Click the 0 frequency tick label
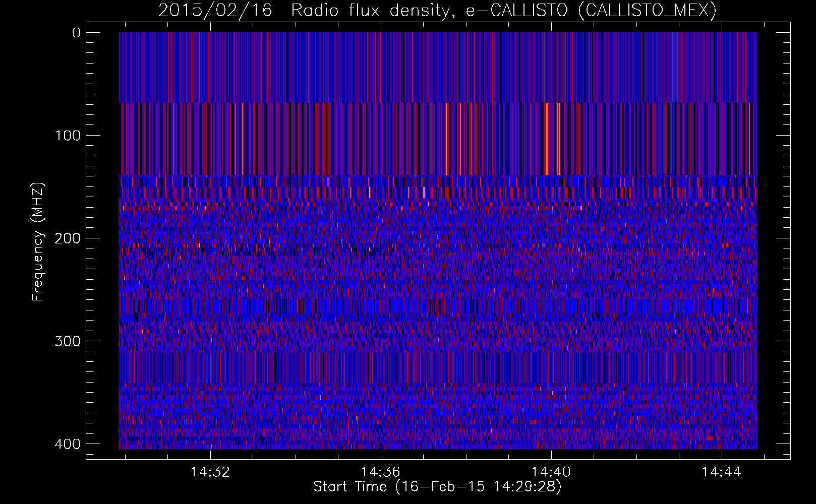Viewport: 816px width, 504px height. tap(76, 33)
